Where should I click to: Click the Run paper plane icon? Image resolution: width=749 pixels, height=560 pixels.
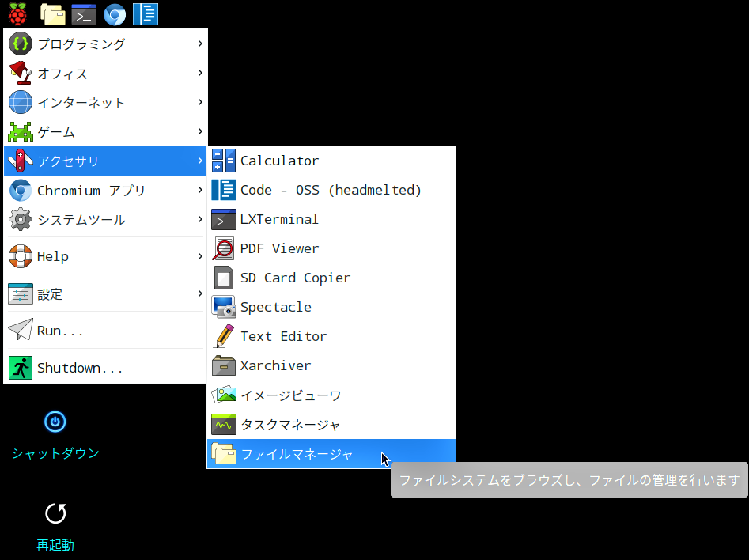[x=21, y=330]
